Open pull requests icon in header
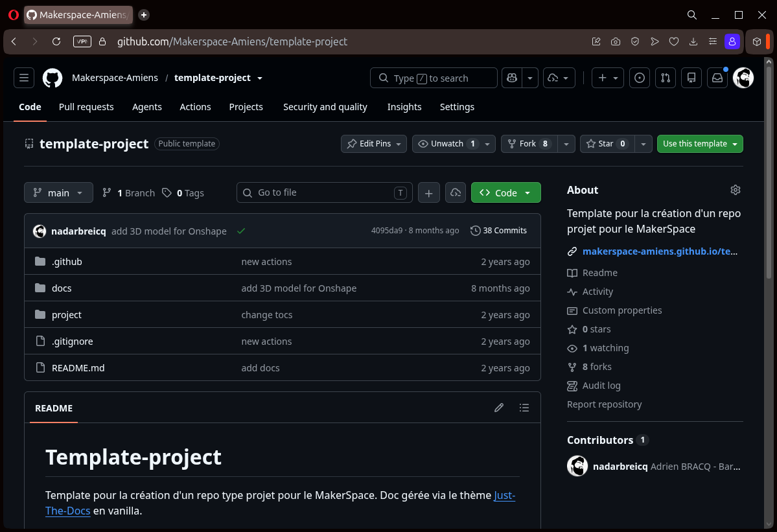The height and width of the screenshot is (532, 777). [x=666, y=78]
